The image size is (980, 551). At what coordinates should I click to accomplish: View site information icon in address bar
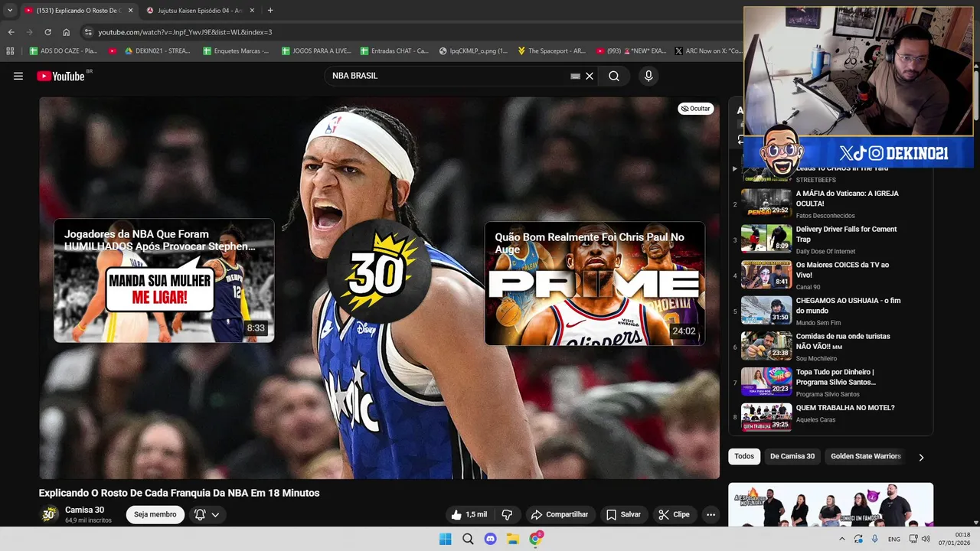click(88, 32)
